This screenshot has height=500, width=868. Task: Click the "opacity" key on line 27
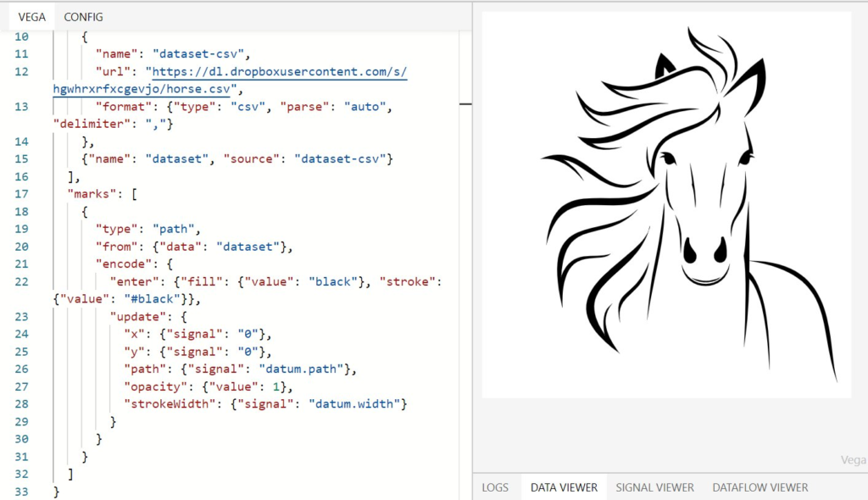coord(153,386)
